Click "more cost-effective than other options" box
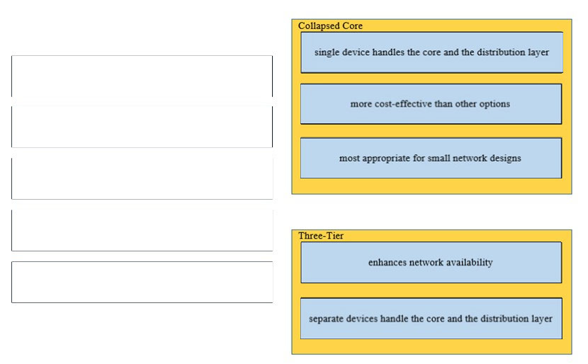Viewport: 588px width, 364px height. [431, 104]
